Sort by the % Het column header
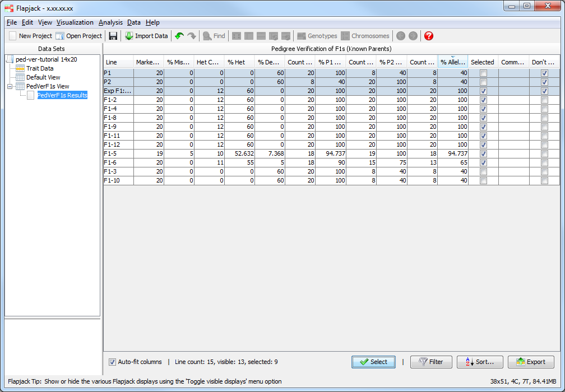The image size is (565, 392). 239,62
